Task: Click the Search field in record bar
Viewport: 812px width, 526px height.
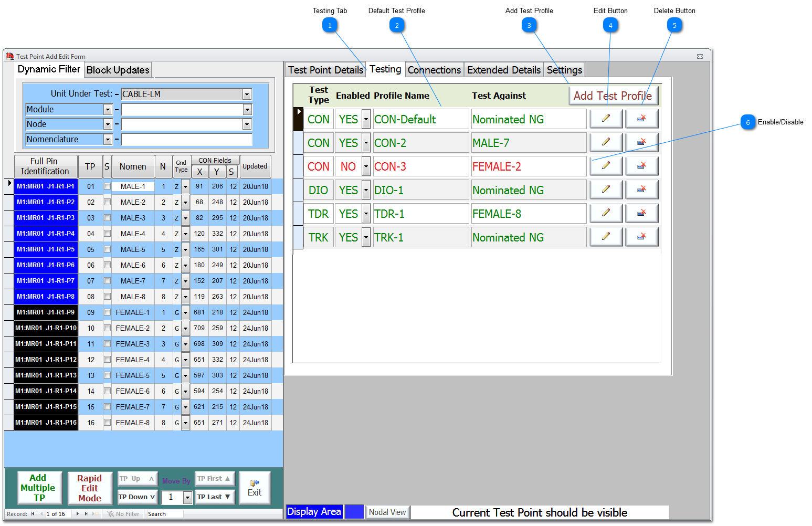Action: pyautogui.click(x=164, y=514)
